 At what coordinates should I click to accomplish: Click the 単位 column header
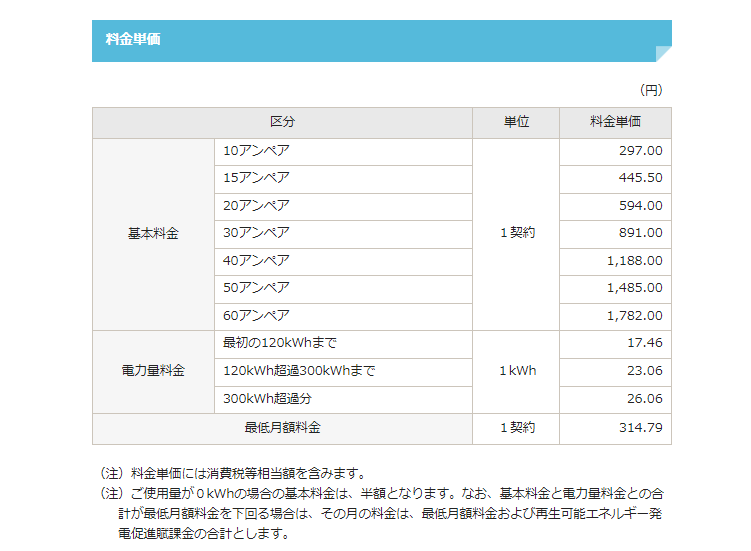click(x=516, y=122)
